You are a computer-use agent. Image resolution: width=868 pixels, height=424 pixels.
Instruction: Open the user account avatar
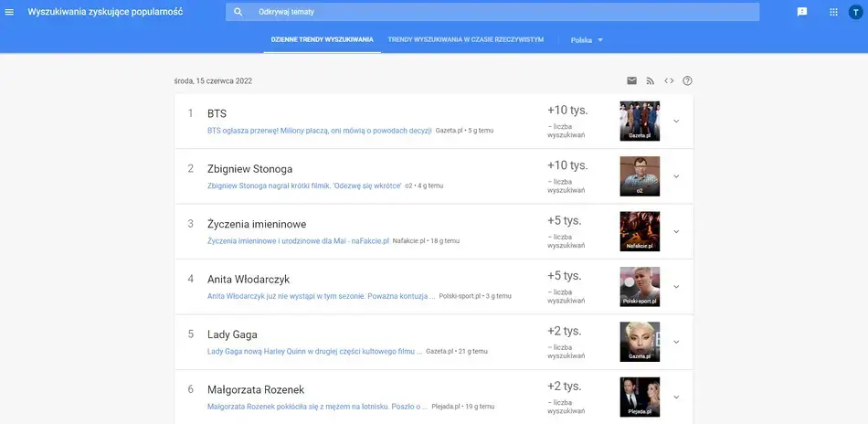pos(855,12)
